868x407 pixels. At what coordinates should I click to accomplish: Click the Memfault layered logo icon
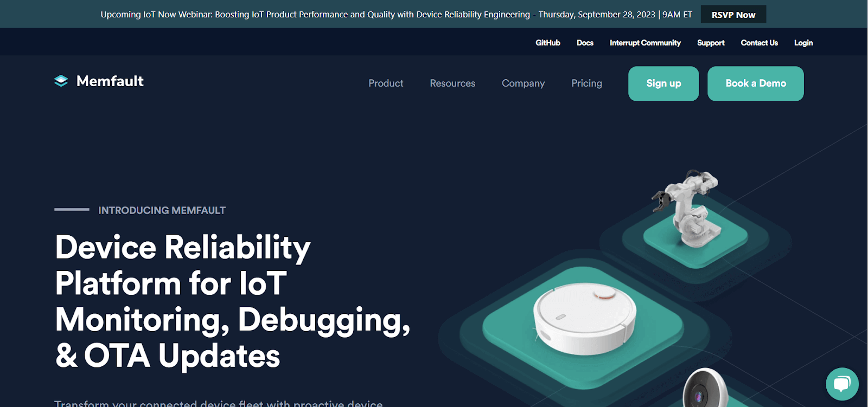(61, 81)
